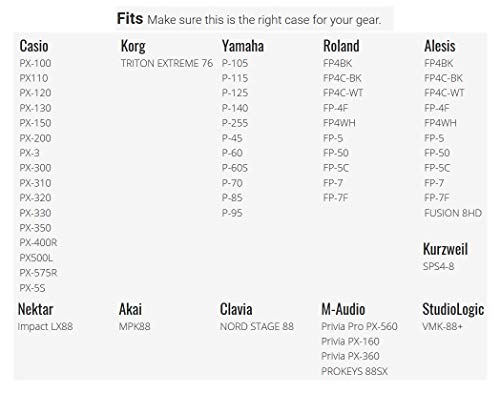Select Yamaha P-255 model

click(x=235, y=123)
